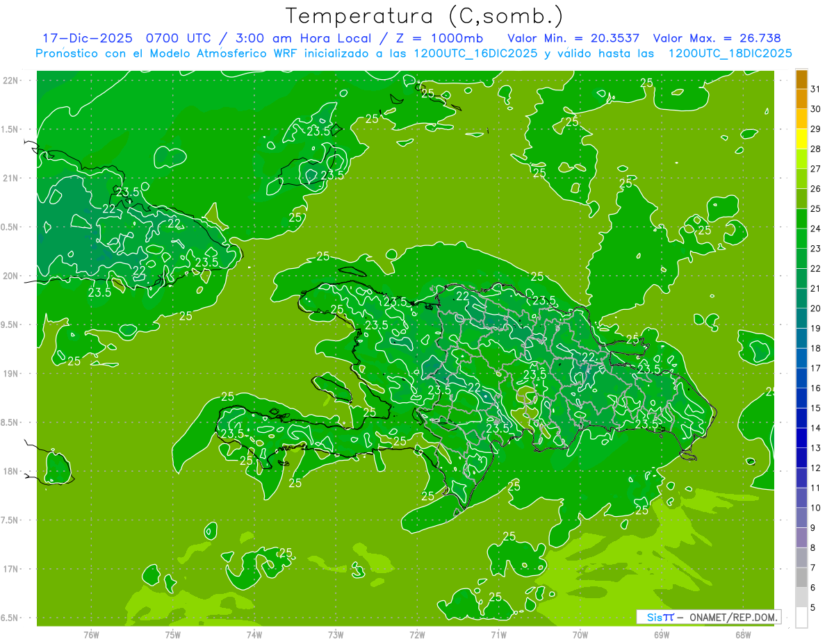Image resolution: width=834 pixels, height=644 pixels.
Task: Click the latitude axis label "6.5N"
Action: pos(10,618)
